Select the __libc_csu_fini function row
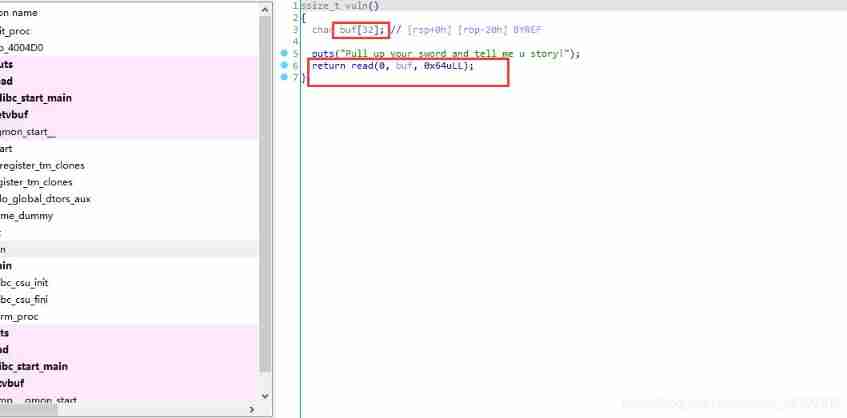This screenshot has width=847, height=418. pos(129,299)
